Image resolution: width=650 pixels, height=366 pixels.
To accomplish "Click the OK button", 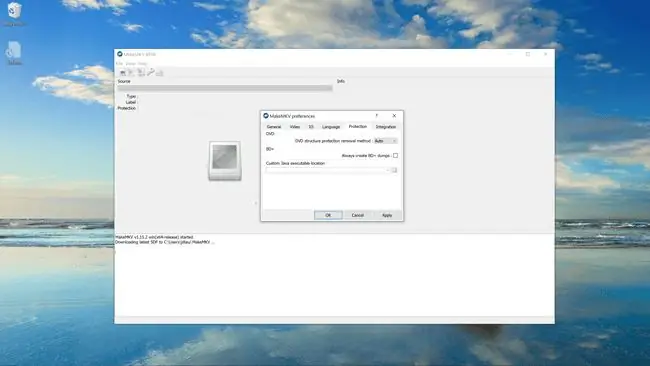I will click(x=328, y=215).
